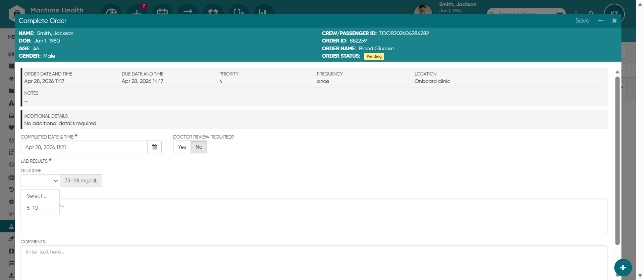The height and width of the screenshot is (280, 644).
Task: Open the eye icon in left sidebar
Action: [11, 79]
